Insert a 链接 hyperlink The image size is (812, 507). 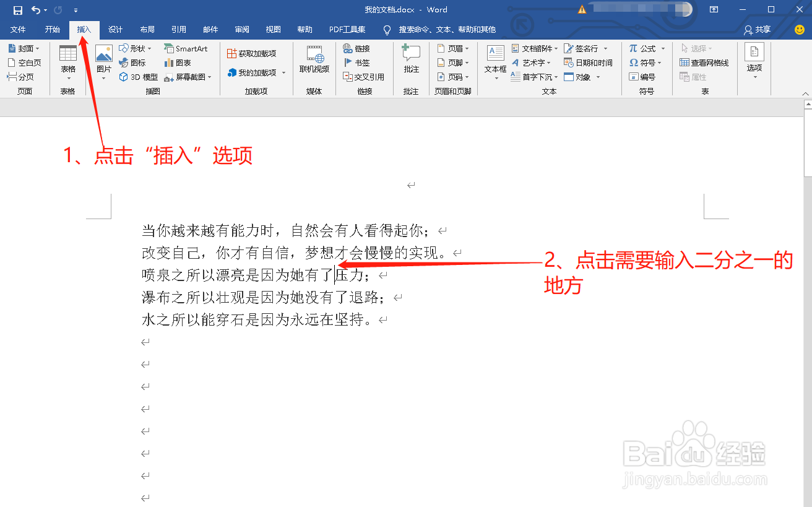(356, 48)
